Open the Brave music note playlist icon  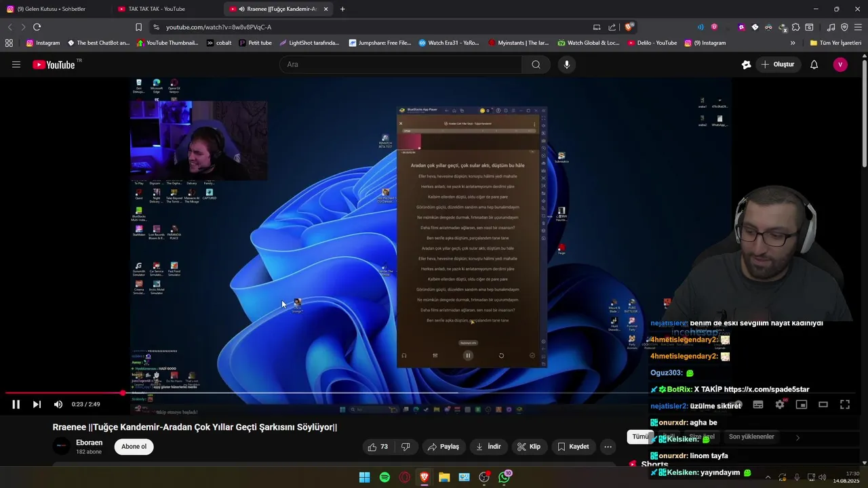coord(831,27)
